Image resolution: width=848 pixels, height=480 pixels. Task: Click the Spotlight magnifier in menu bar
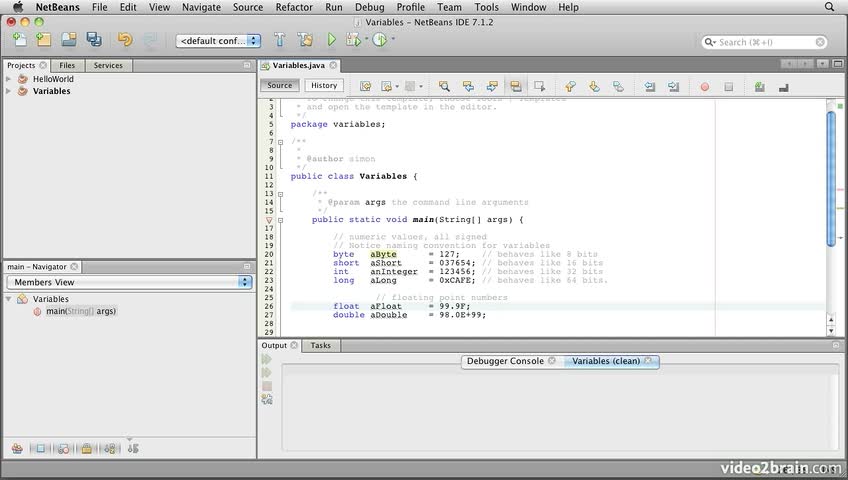(829, 6)
